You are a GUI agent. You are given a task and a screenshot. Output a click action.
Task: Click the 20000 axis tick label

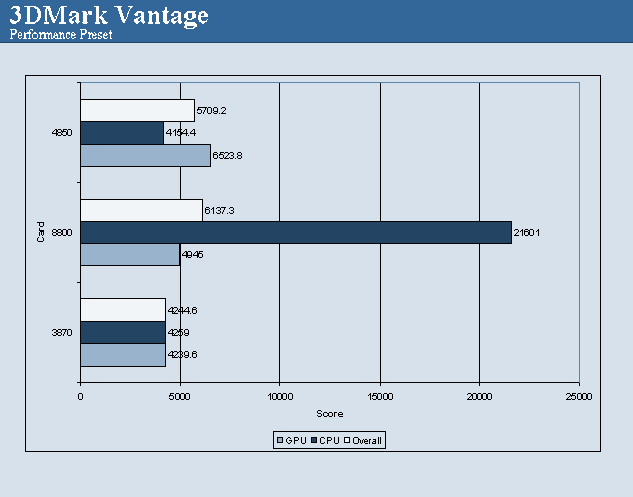(479, 396)
